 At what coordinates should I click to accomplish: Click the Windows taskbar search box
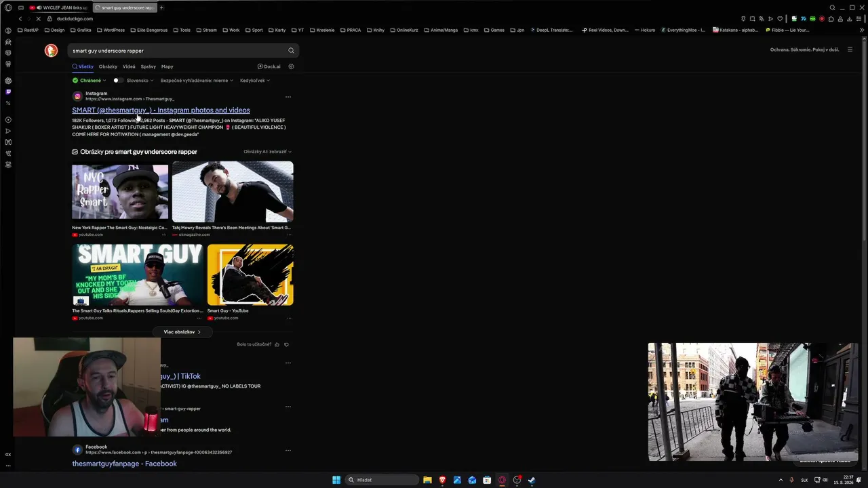tap(381, 480)
